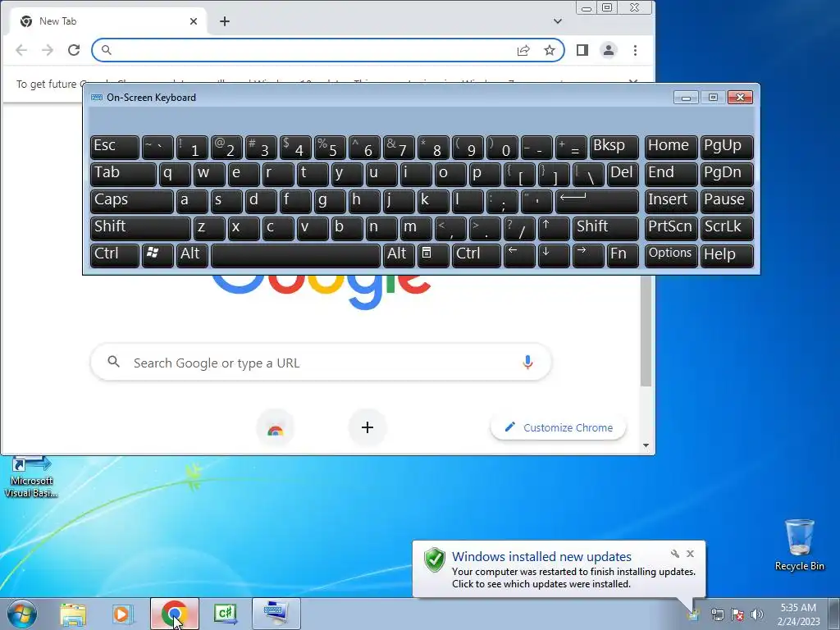
Task: Toggle right Alt key on keyboard
Action: coord(399,255)
